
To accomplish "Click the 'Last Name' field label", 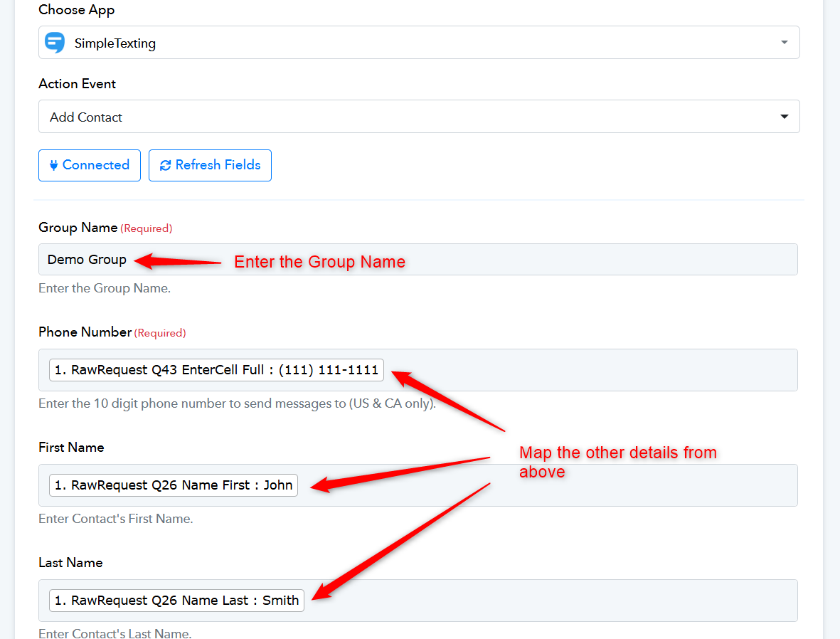I will [x=70, y=563].
